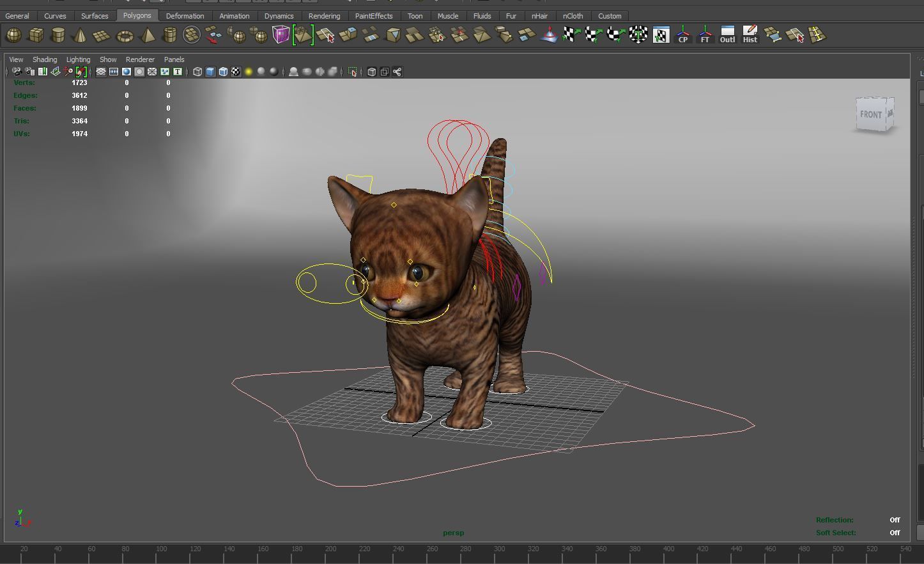This screenshot has height=564, width=924.
Task: Click the FRONT view cube face
Action: [x=871, y=114]
